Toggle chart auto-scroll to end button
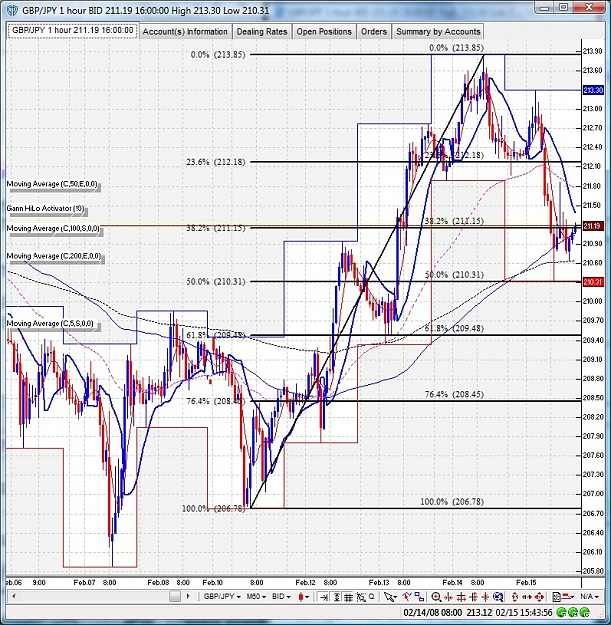This screenshot has width=611, height=625. [324, 597]
